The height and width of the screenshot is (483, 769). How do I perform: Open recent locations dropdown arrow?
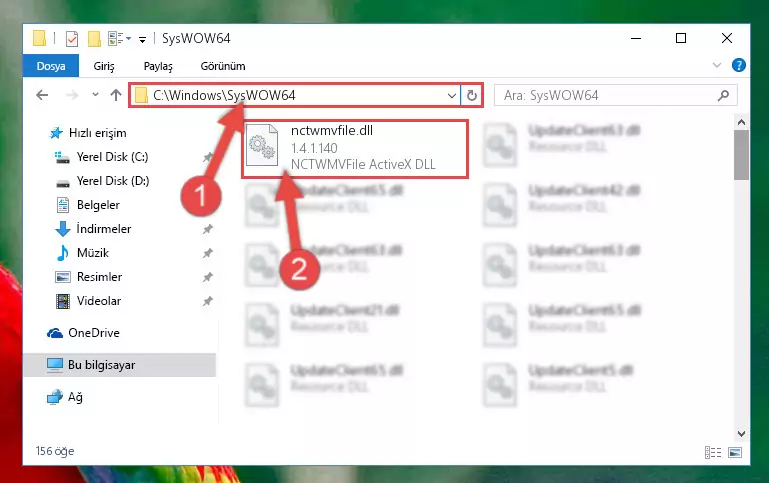pos(95,95)
